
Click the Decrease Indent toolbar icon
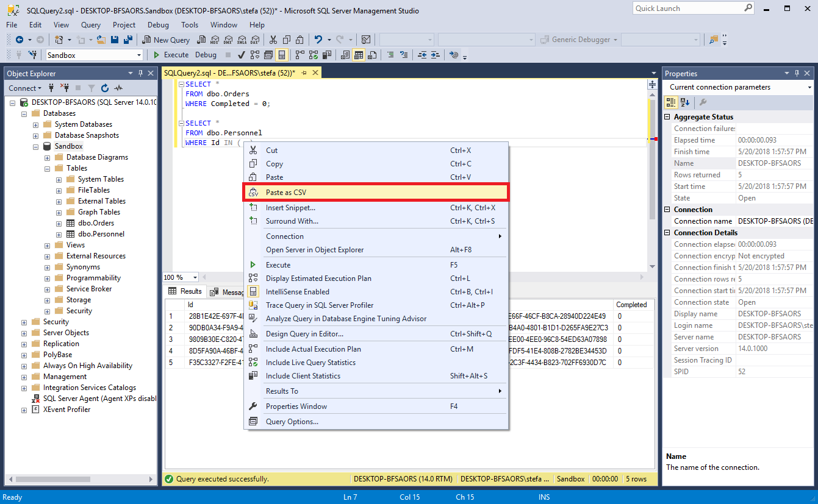tap(422, 55)
